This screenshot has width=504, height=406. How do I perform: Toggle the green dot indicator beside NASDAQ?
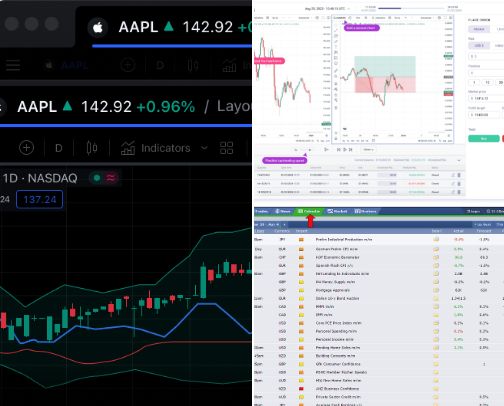[x=97, y=178]
